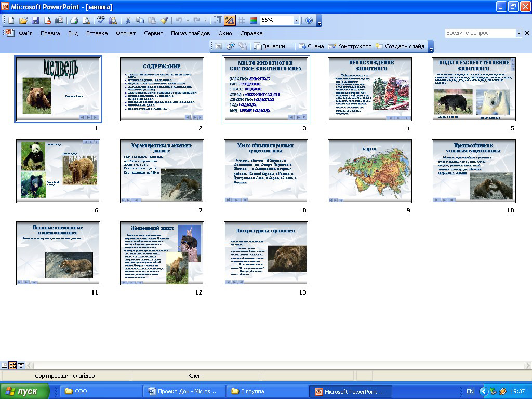The width and height of the screenshot is (532, 399).
Task: Open a file with the folder icon
Action: (23, 20)
